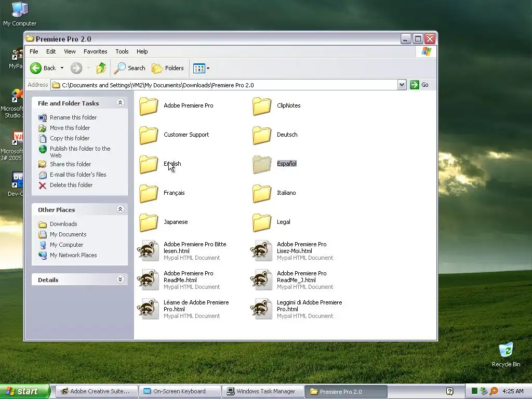This screenshot has width=532, height=399.
Task: Select Adobe Premiere Pro ReadMe.html icon
Action: coord(148,280)
